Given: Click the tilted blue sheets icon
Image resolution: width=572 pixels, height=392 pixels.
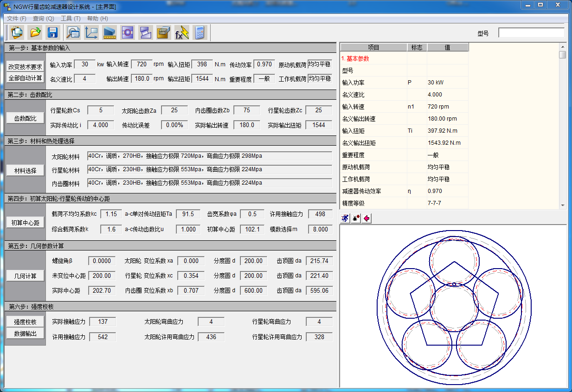Looking at the screenshot, I should click(146, 32).
